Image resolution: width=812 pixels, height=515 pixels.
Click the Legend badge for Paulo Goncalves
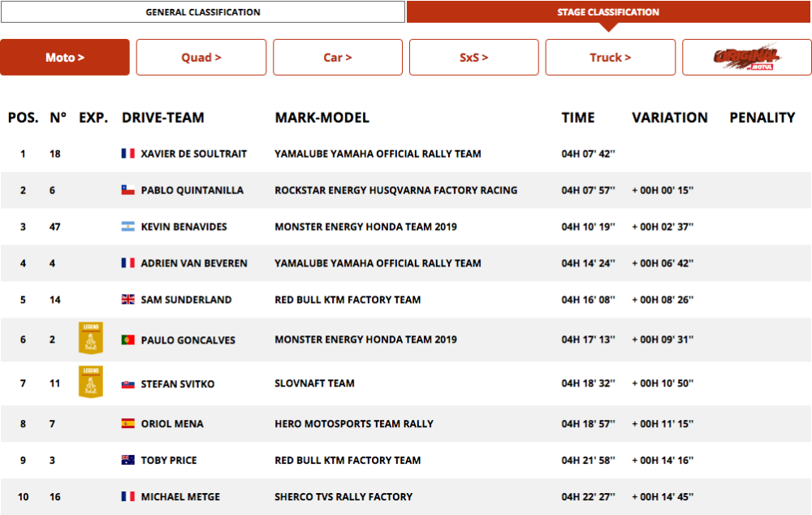click(90, 338)
